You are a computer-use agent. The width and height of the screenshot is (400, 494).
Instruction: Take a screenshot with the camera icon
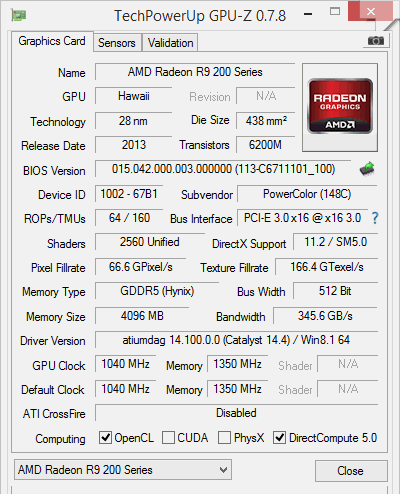(375, 41)
